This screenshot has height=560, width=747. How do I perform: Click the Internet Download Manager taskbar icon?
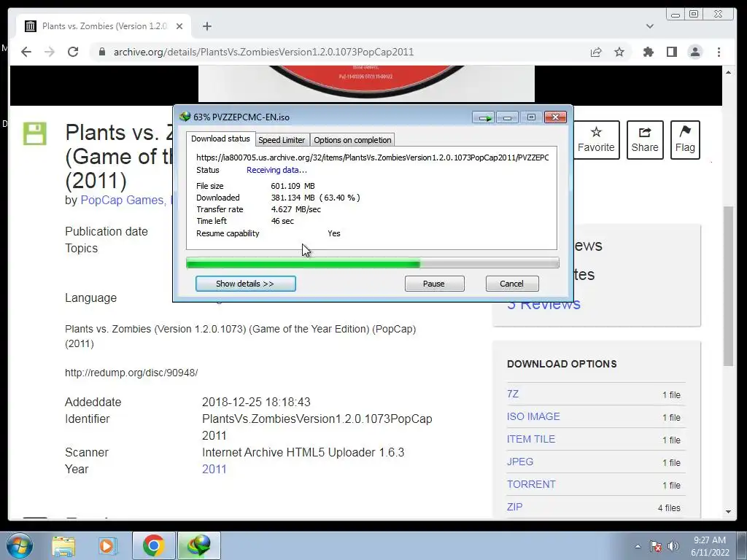pyautogui.click(x=198, y=545)
